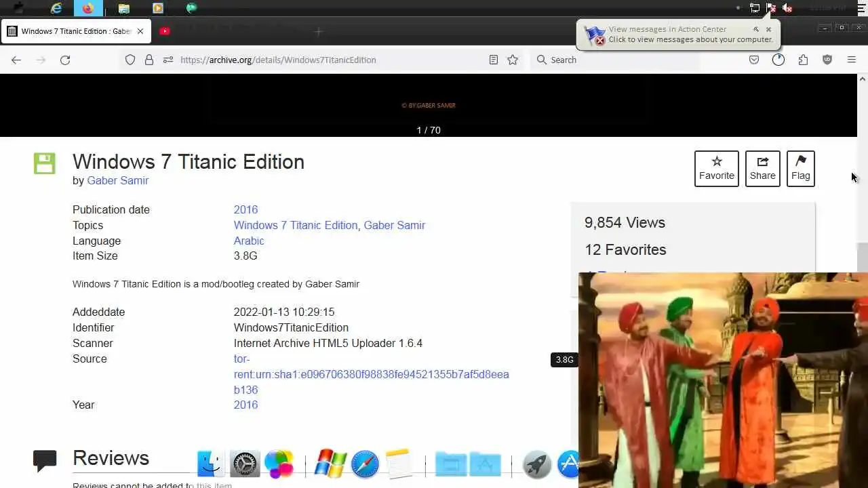The image size is (868, 488).
Task: Close the Action Center notification balloon
Action: click(x=768, y=29)
